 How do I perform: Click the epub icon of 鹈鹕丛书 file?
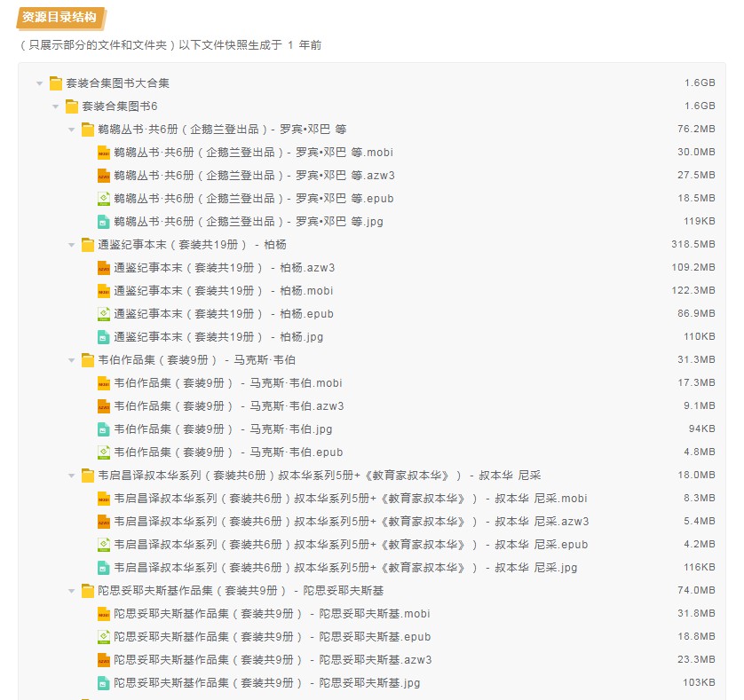(x=104, y=199)
